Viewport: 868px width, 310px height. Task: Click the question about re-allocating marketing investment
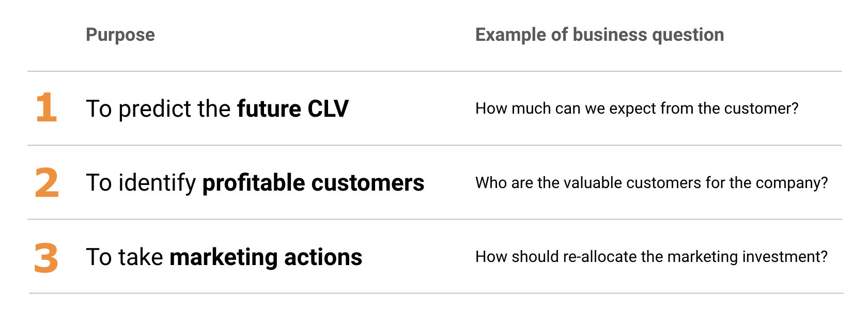point(651,257)
